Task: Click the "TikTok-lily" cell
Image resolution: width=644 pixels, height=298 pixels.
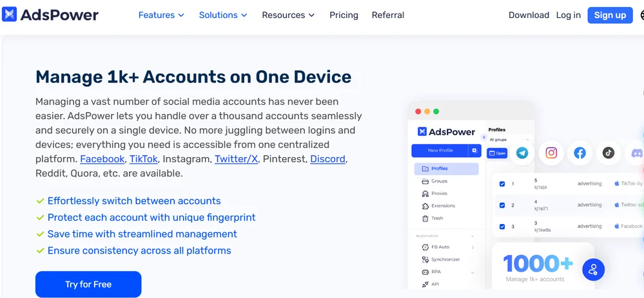Action: (x=632, y=183)
